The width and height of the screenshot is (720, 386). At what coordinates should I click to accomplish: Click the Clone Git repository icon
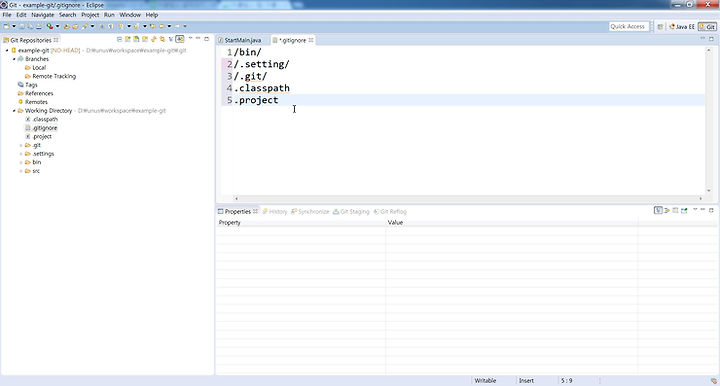[136, 39]
